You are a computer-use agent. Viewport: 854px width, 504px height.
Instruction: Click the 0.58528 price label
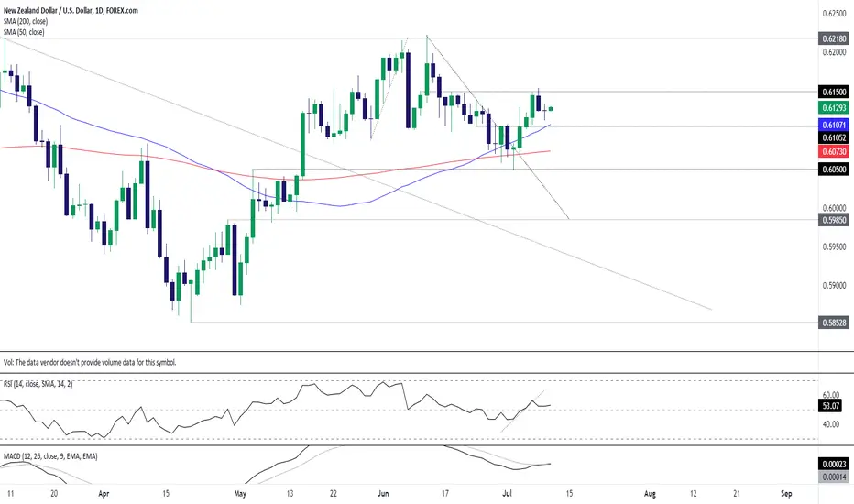(x=834, y=323)
